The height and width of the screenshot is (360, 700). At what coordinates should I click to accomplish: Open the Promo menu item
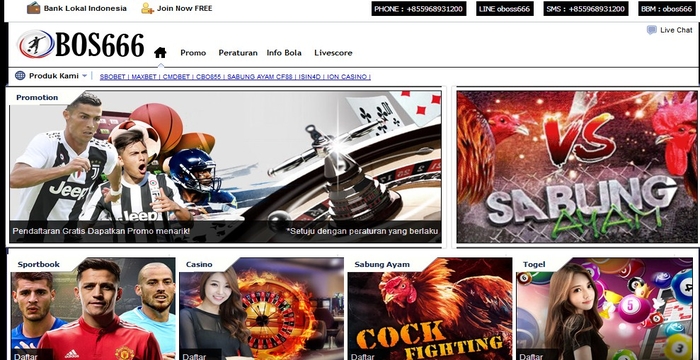tap(193, 53)
